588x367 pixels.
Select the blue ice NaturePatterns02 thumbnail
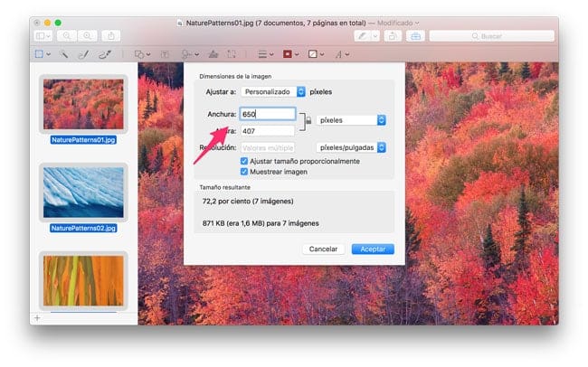click(x=83, y=193)
